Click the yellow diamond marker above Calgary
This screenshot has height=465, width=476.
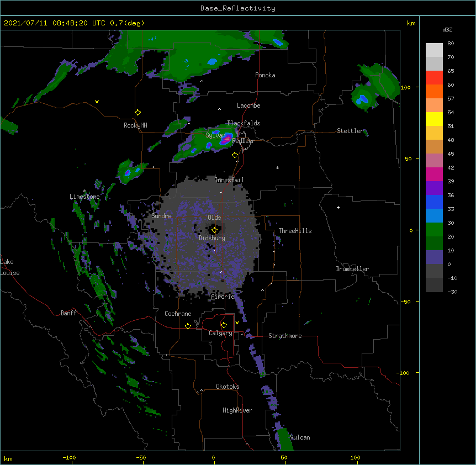(x=224, y=325)
